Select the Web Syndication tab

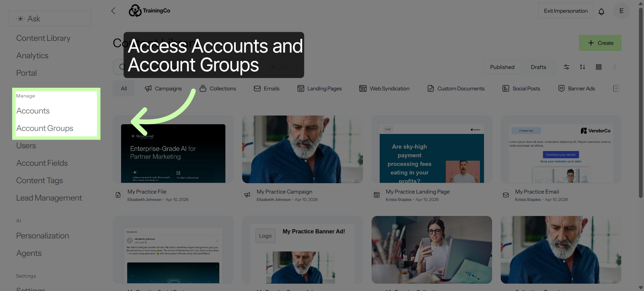coord(384,88)
